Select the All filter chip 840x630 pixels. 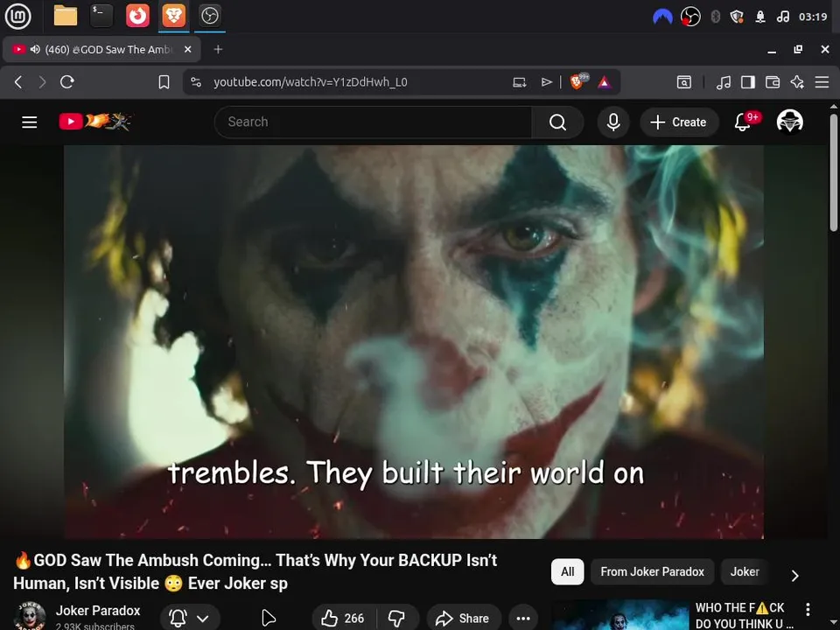567,571
